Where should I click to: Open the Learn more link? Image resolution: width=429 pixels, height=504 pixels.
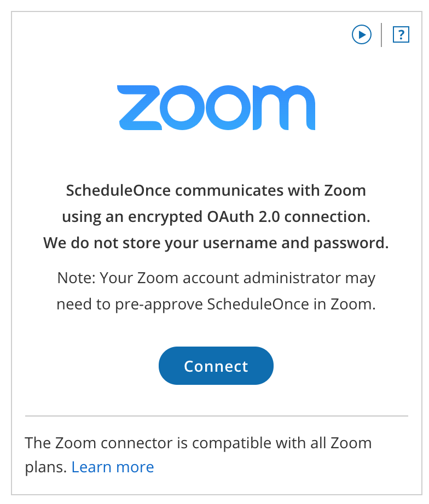(113, 467)
